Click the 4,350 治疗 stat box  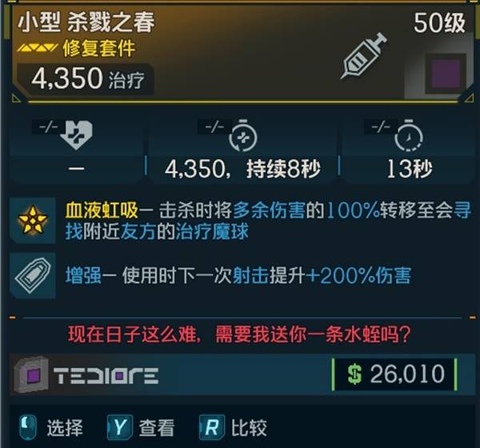86,78
